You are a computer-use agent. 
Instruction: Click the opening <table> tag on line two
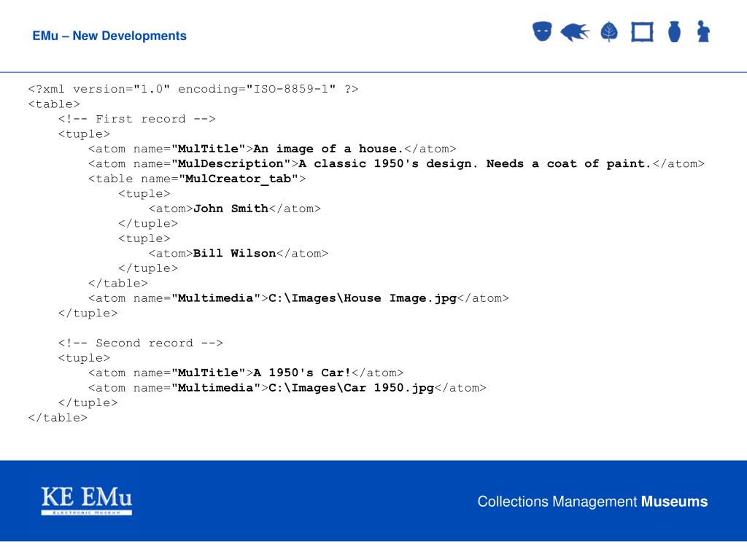pos(54,104)
